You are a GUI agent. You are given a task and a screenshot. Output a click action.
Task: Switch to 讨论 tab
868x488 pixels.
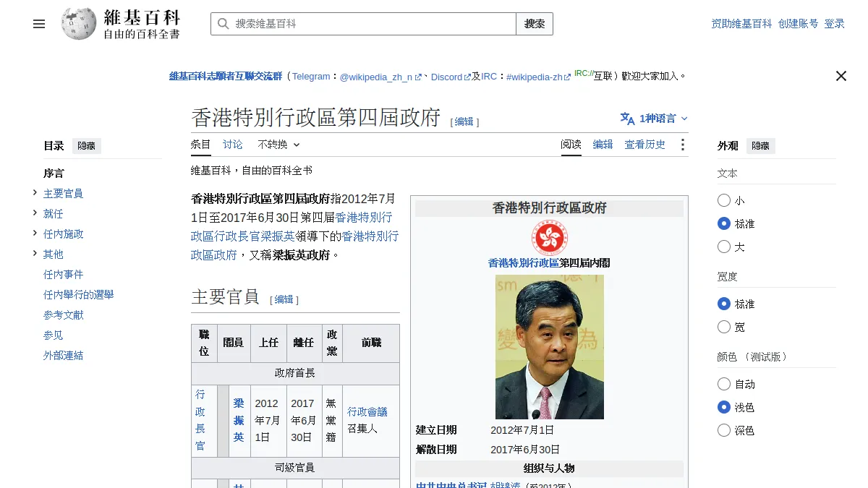(233, 145)
